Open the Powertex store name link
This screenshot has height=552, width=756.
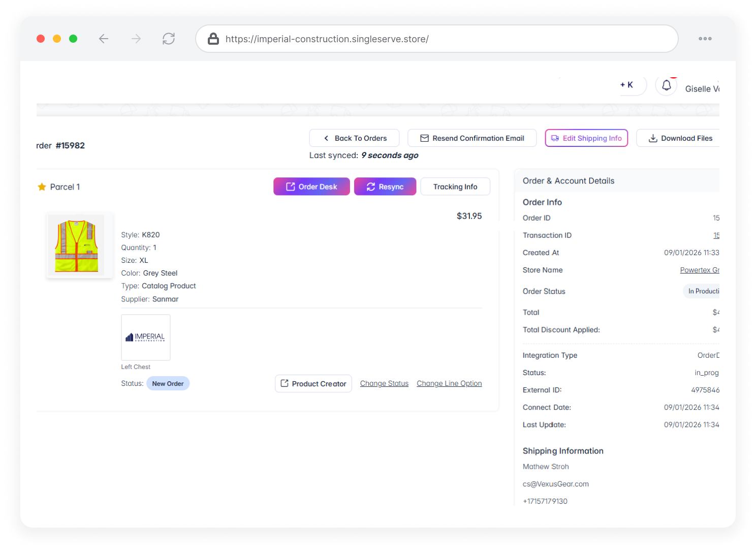click(x=700, y=270)
